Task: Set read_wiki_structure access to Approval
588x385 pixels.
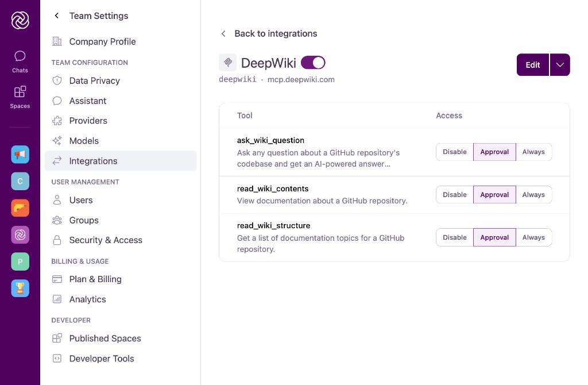Action: 494,237
